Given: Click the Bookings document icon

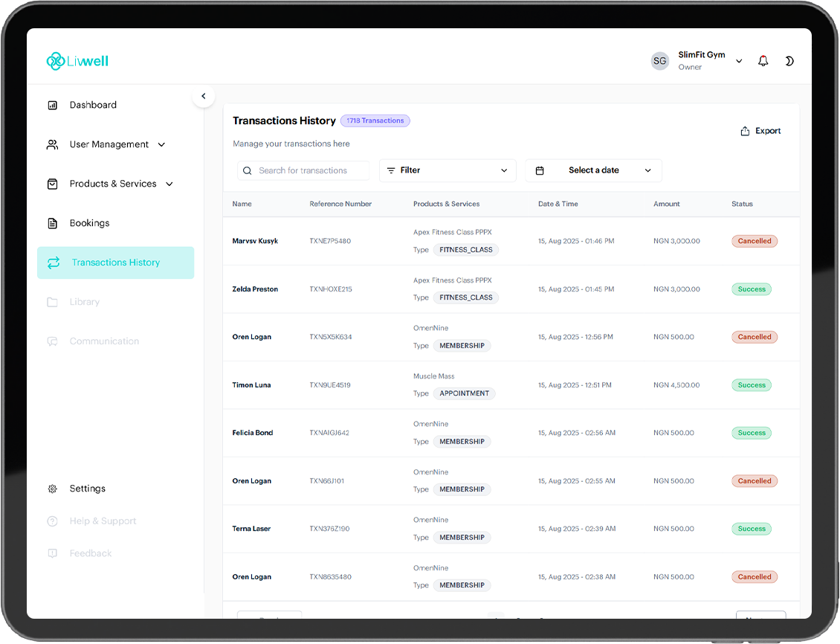Looking at the screenshot, I should click(x=52, y=223).
